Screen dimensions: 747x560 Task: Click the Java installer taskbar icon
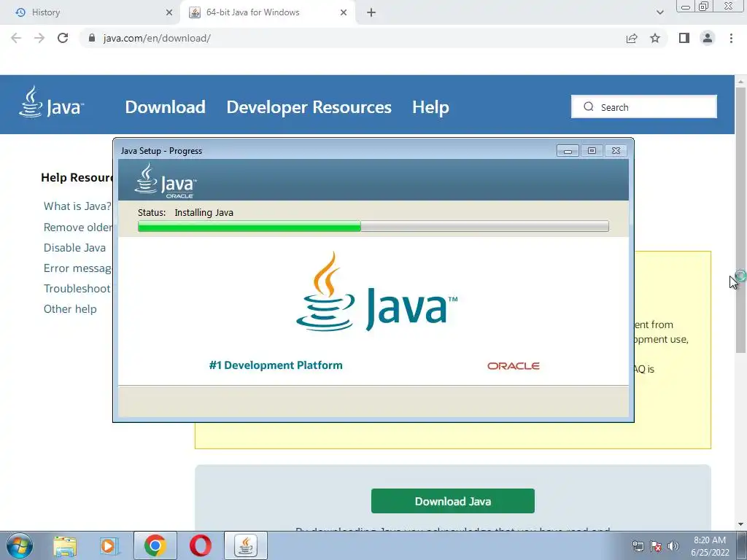[x=246, y=545]
